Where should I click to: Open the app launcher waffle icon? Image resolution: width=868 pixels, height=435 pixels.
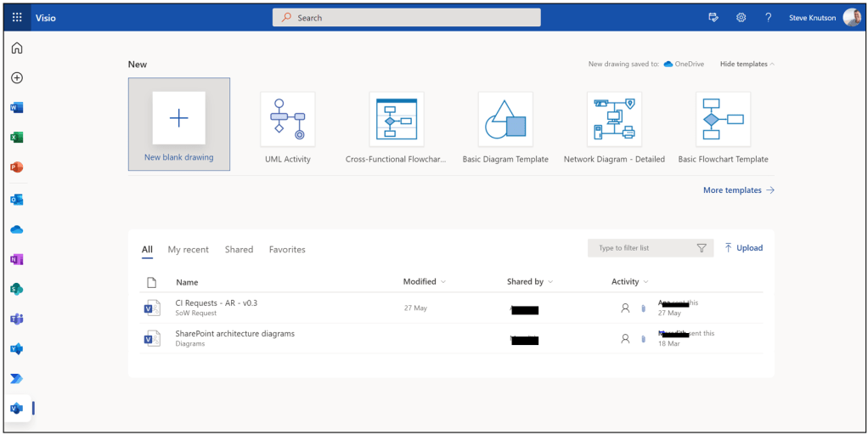(17, 18)
